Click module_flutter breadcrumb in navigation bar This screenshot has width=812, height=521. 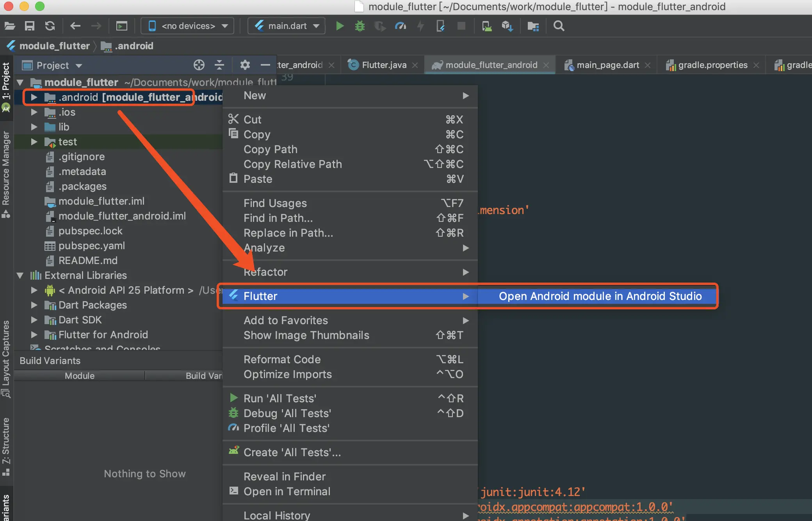[48, 46]
